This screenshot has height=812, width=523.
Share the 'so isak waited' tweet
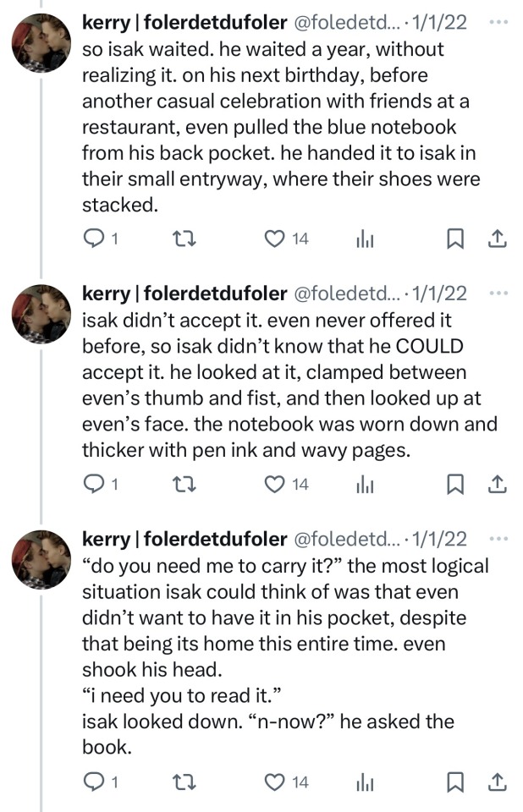(498, 240)
